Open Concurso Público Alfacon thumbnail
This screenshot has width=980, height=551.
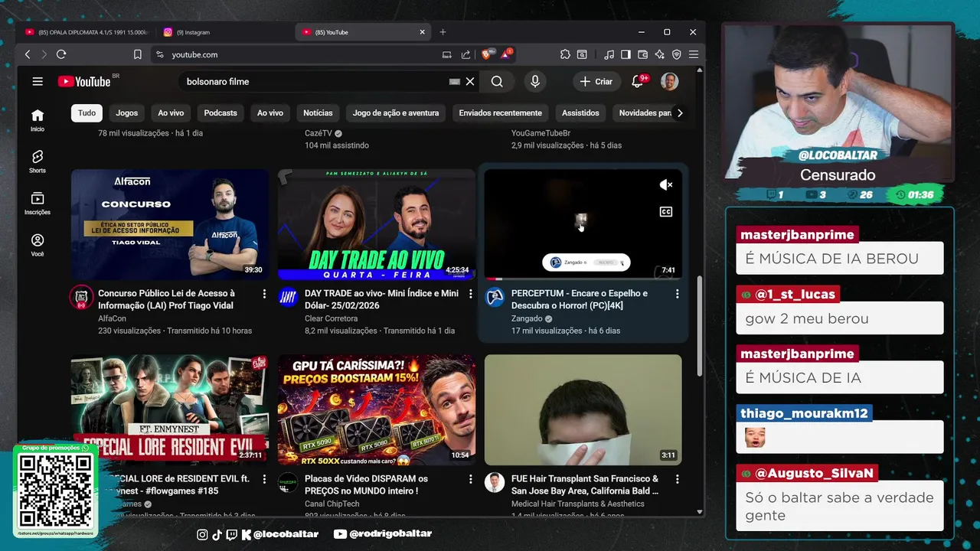(x=170, y=224)
